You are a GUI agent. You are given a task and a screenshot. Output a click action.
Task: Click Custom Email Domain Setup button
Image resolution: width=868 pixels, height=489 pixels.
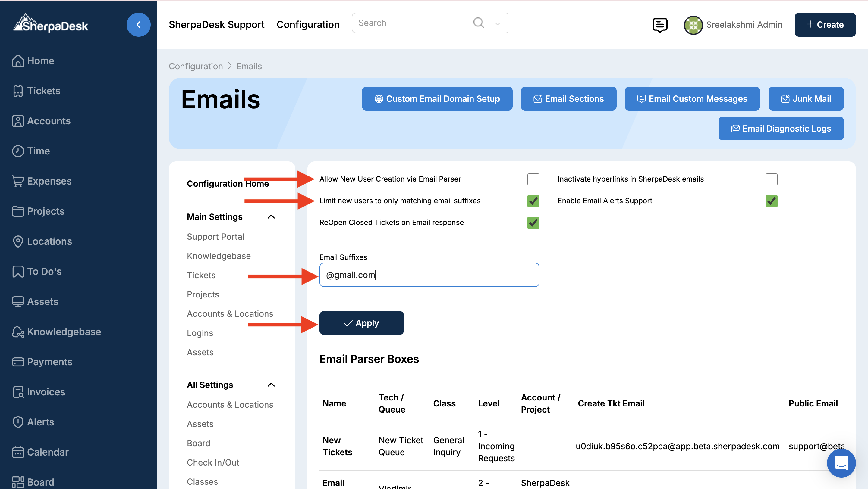coord(437,98)
